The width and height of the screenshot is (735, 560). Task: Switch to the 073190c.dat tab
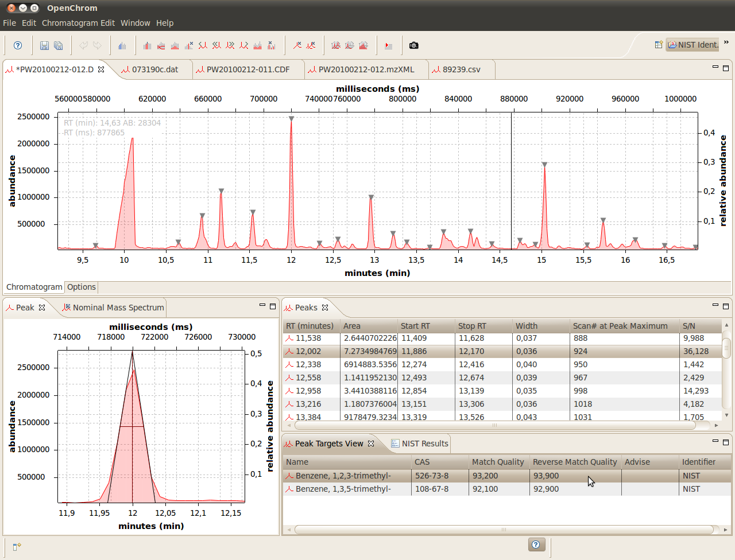click(x=154, y=69)
